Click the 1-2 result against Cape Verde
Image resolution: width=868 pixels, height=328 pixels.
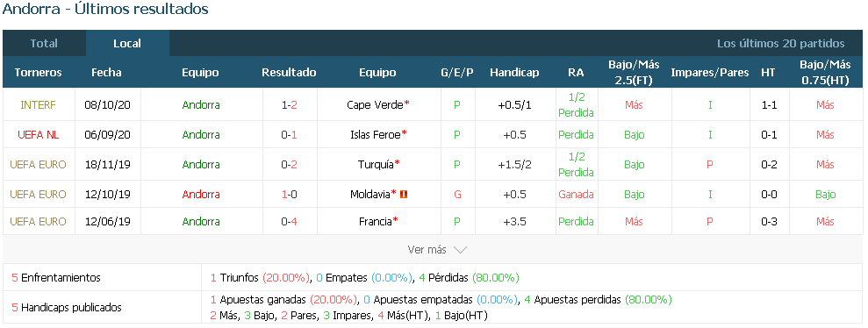[x=289, y=104]
